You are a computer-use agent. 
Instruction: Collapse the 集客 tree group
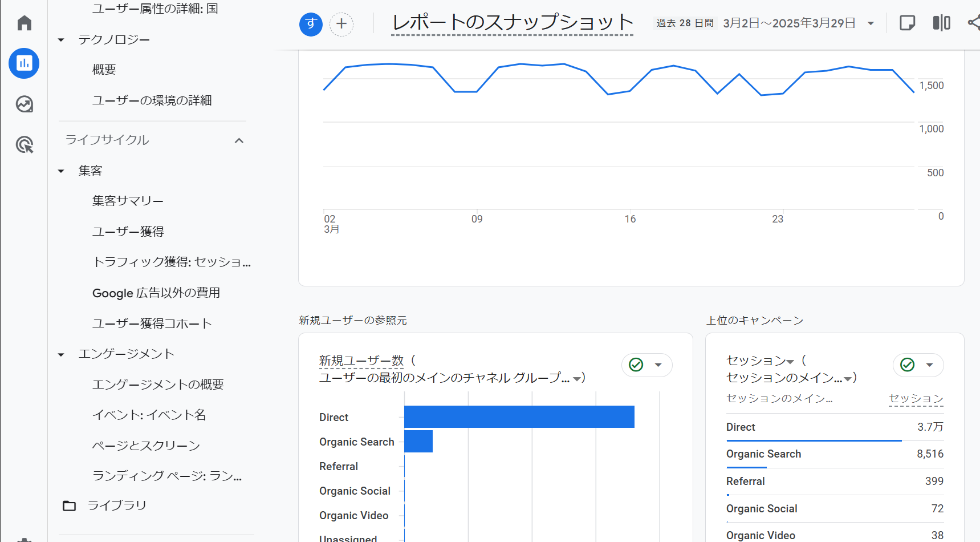click(x=62, y=171)
